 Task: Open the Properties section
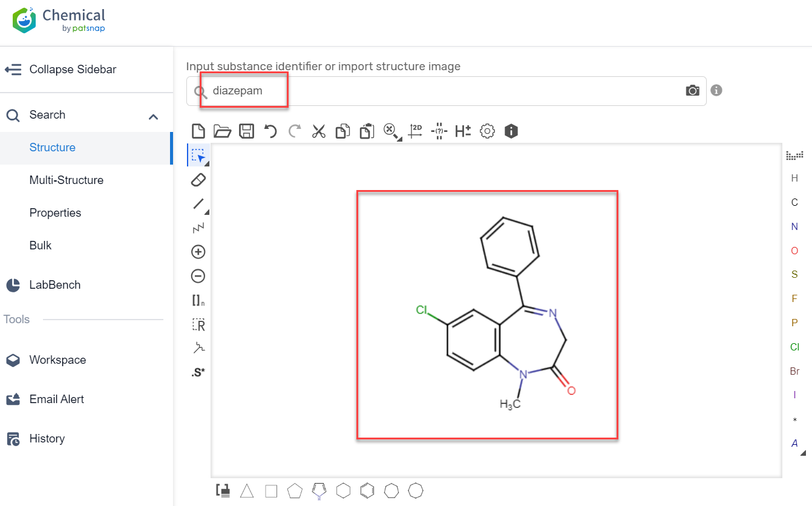(x=55, y=212)
